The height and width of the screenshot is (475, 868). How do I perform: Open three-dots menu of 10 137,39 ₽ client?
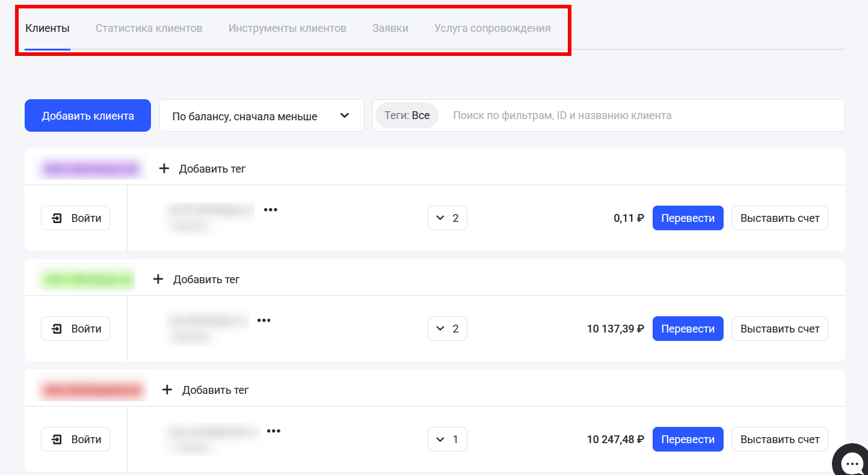264,320
